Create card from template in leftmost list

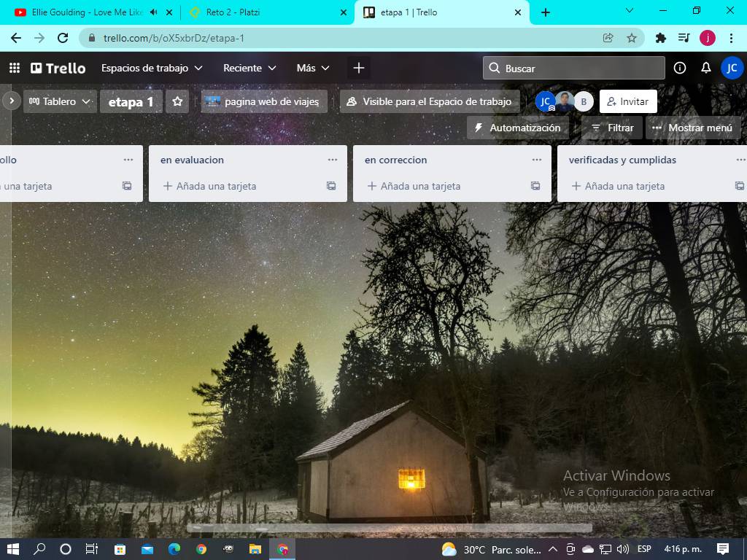127,186
